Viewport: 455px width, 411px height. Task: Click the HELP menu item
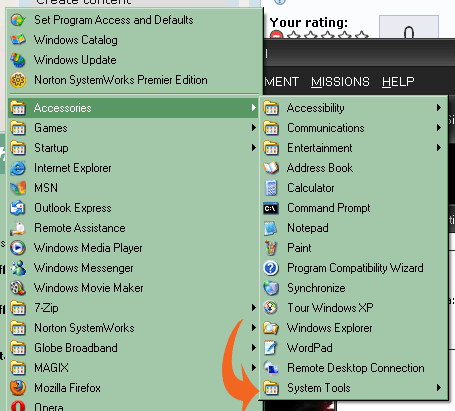click(x=398, y=82)
